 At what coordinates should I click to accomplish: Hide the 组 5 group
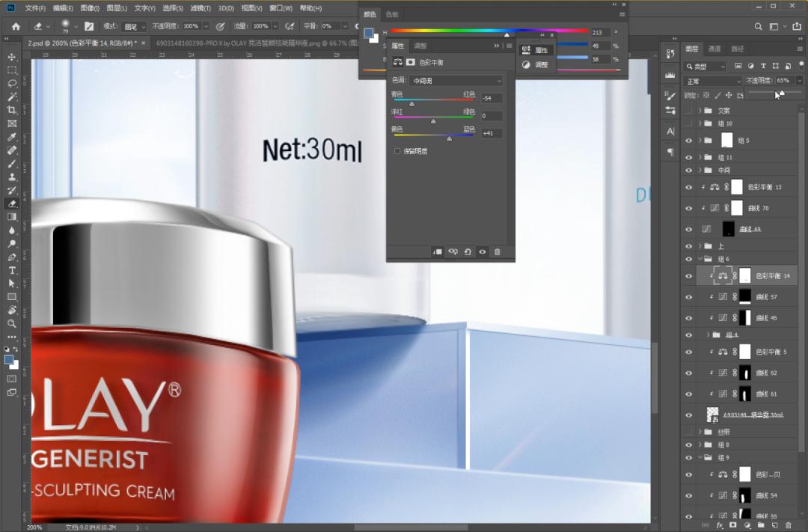[689, 140]
